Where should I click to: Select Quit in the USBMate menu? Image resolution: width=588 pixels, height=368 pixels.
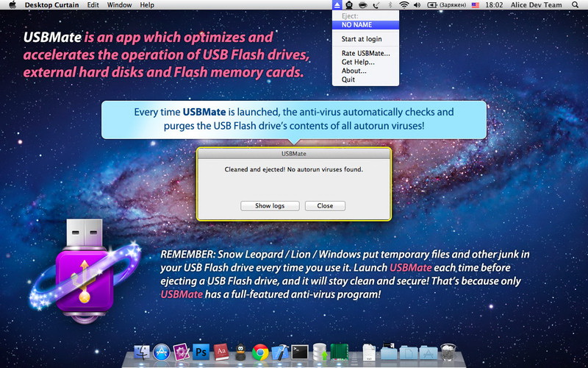click(x=348, y=79)
